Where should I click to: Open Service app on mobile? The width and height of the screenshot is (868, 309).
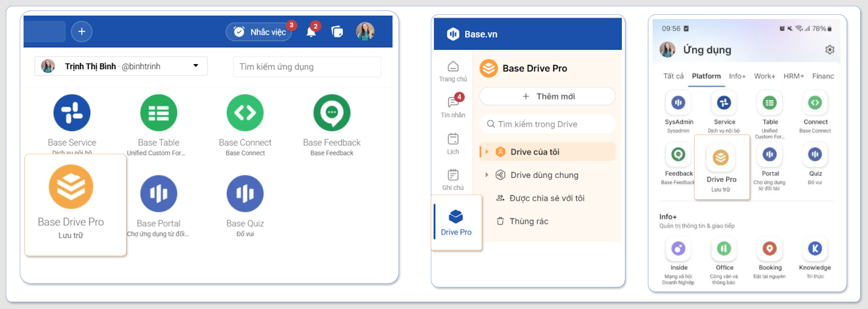pyautogui.click(x=724, y=103)
